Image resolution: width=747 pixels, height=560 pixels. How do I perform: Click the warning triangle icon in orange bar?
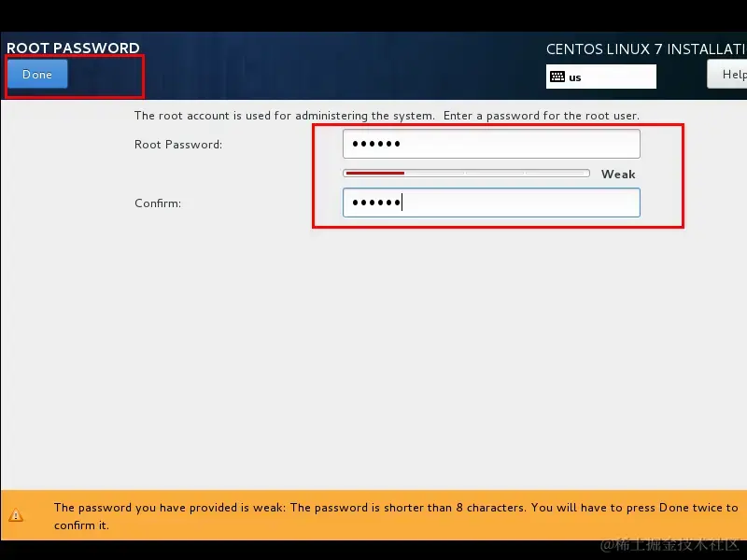16,515
